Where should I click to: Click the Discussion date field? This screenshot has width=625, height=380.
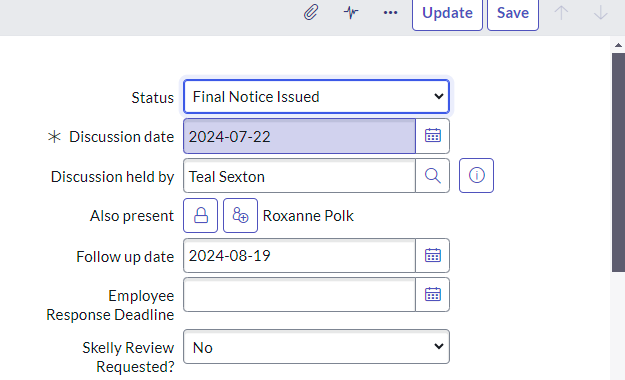tap(299, 136)
